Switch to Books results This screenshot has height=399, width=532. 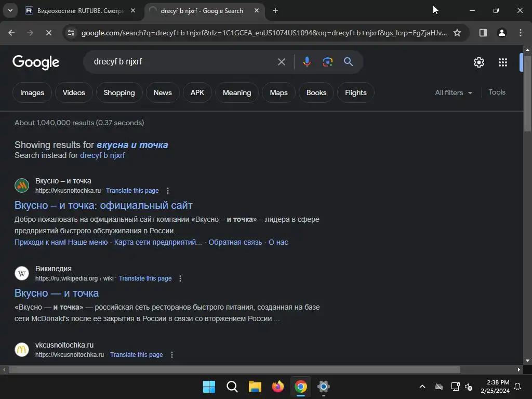click(316, 92)
